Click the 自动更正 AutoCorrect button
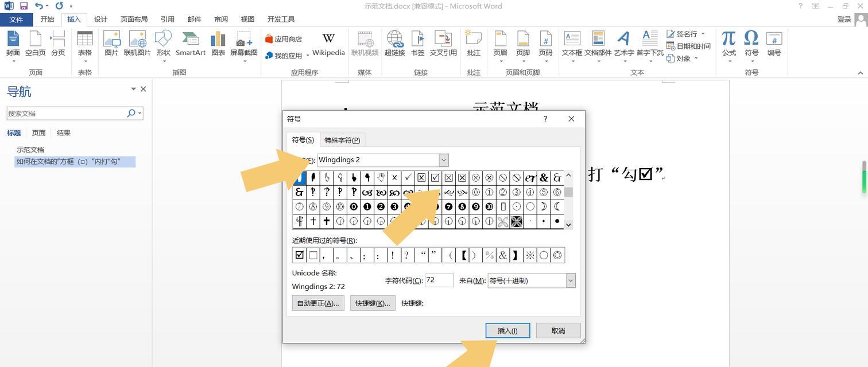 [x=317, y=303]
